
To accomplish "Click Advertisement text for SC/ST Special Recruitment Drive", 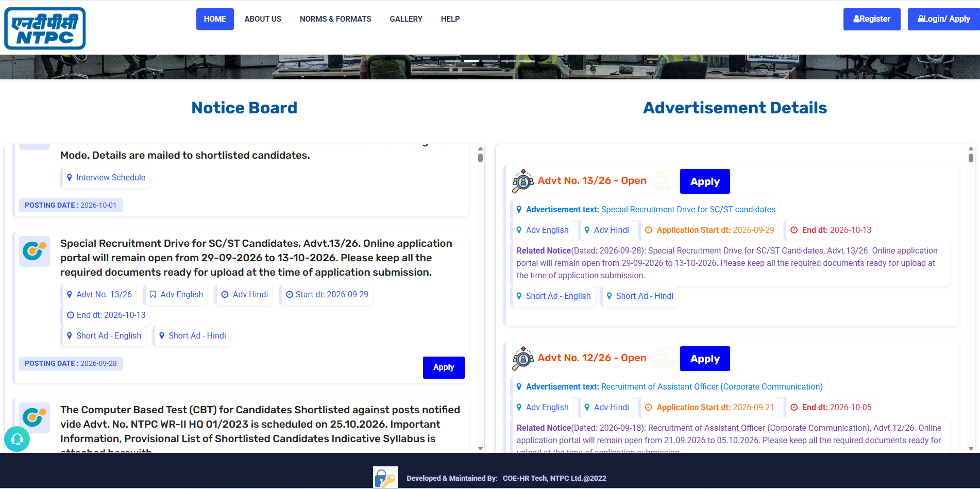I will click(645, 209).
